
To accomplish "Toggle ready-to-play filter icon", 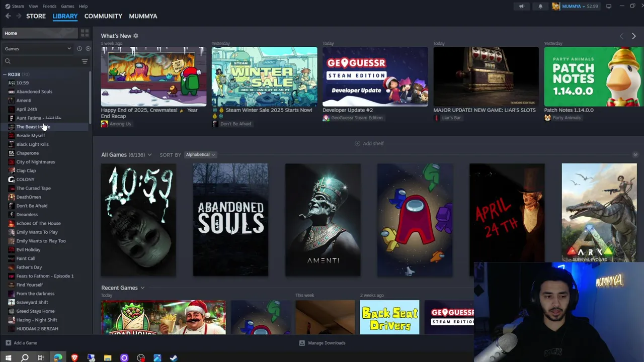I will pyautogui.click(x=88, y=49).
